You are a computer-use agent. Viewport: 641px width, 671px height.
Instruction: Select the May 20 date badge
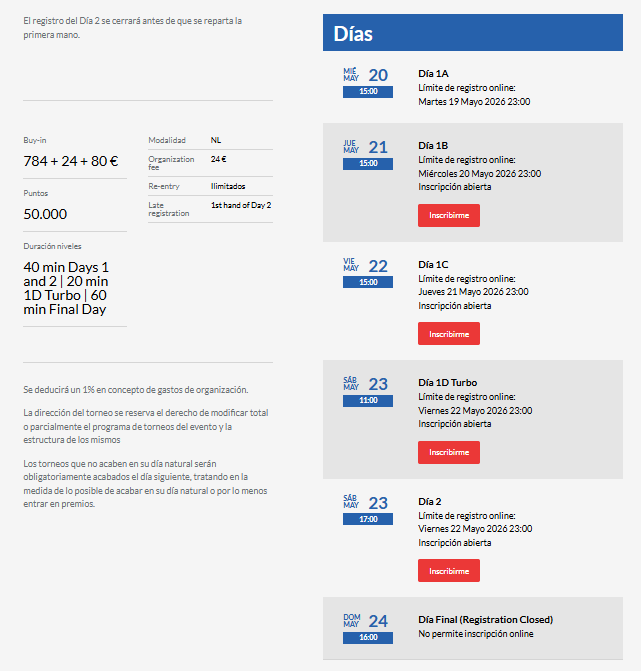368,83
